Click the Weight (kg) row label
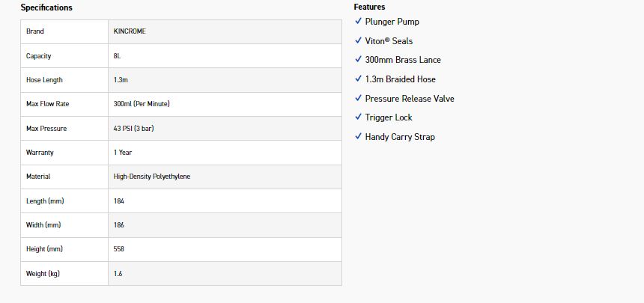This screenshot has width=644, height=303. [43, 274]
